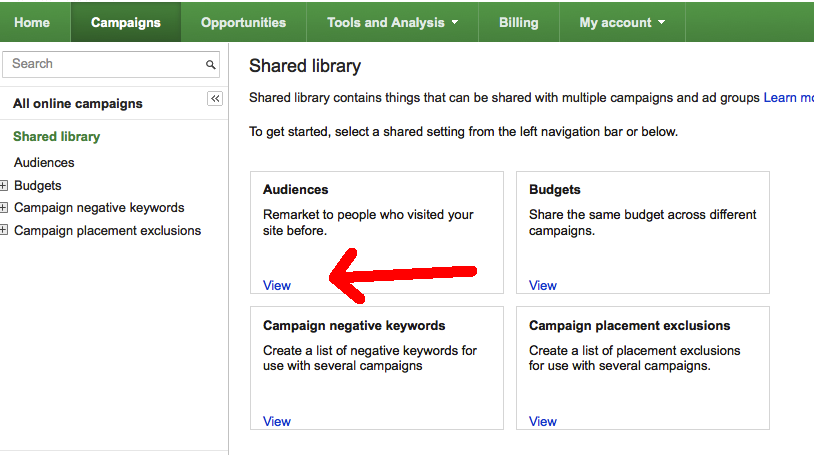This screenshot has width=814, height=455.
Task: Expand Campaign placement exclusions tree node
Action: [5, 231]
